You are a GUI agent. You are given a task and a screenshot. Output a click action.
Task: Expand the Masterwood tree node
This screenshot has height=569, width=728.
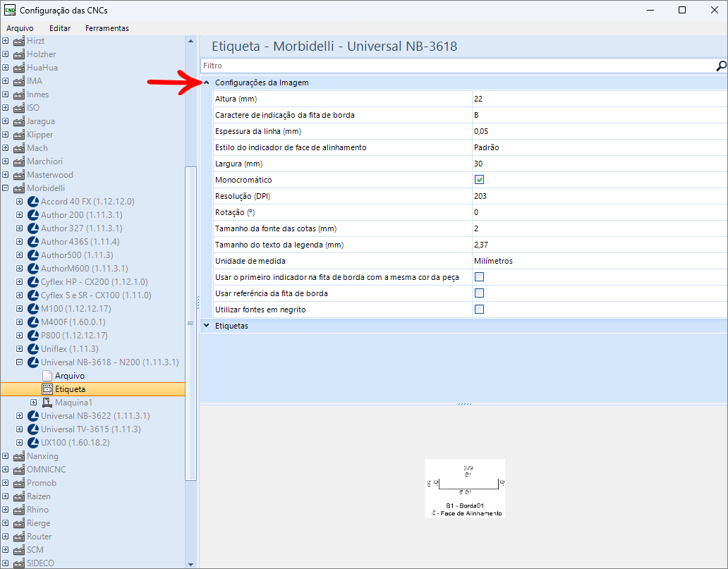tap(6, 175)
